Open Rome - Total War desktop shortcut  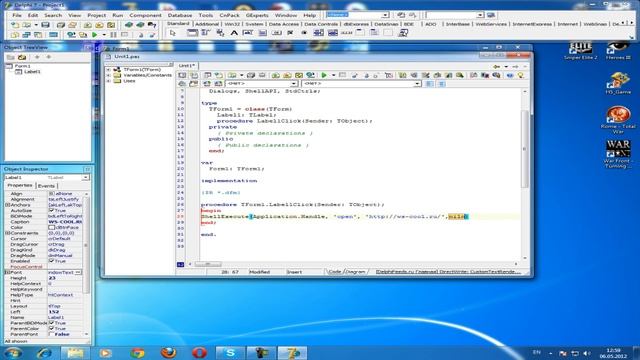(x=618, y=120)
